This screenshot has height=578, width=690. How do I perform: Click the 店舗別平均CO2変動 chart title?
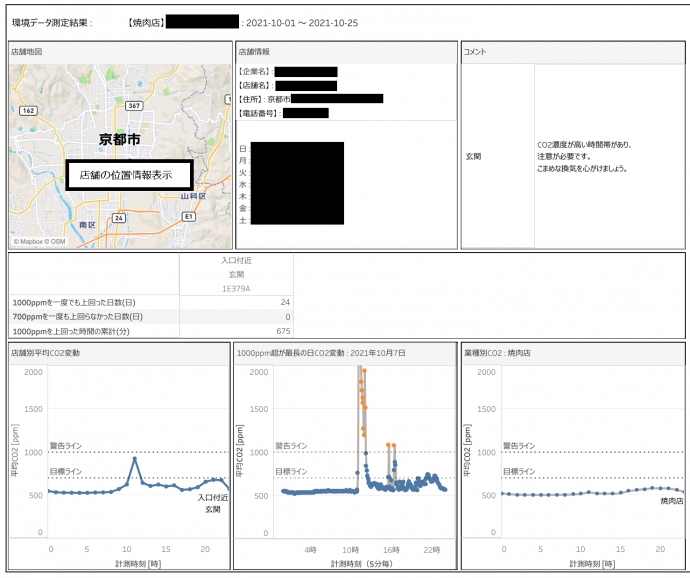pos(45,353)
